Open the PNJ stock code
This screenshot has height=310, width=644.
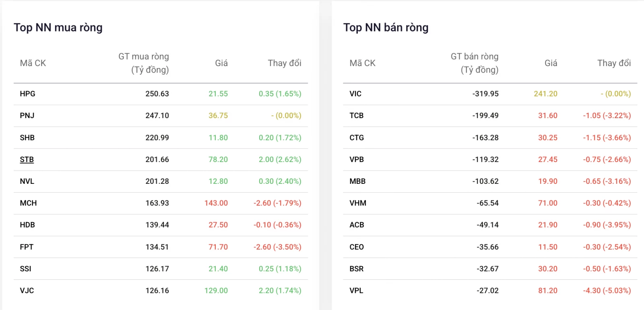click(27, 116)
